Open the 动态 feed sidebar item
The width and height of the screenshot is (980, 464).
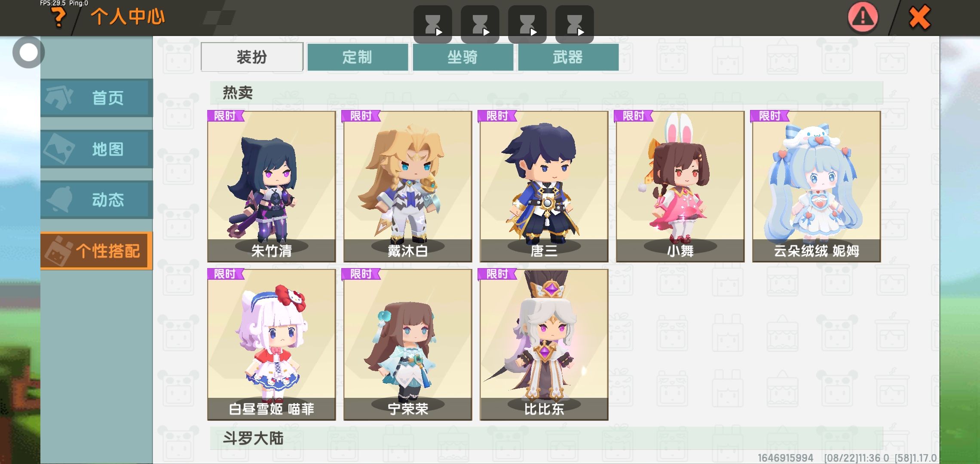pyautogui.click(x=97, y=200)
